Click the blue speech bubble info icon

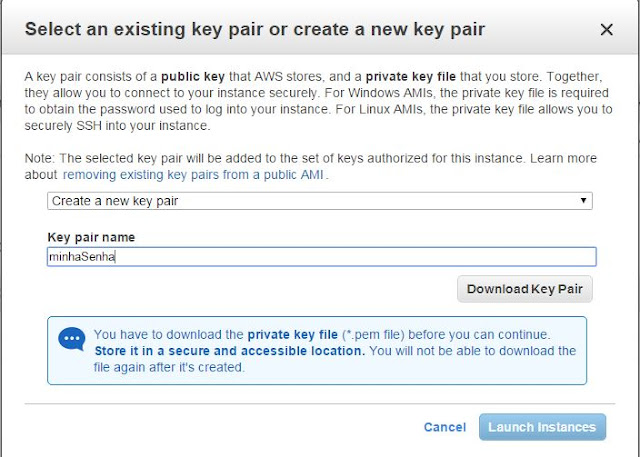coord(72,341)
